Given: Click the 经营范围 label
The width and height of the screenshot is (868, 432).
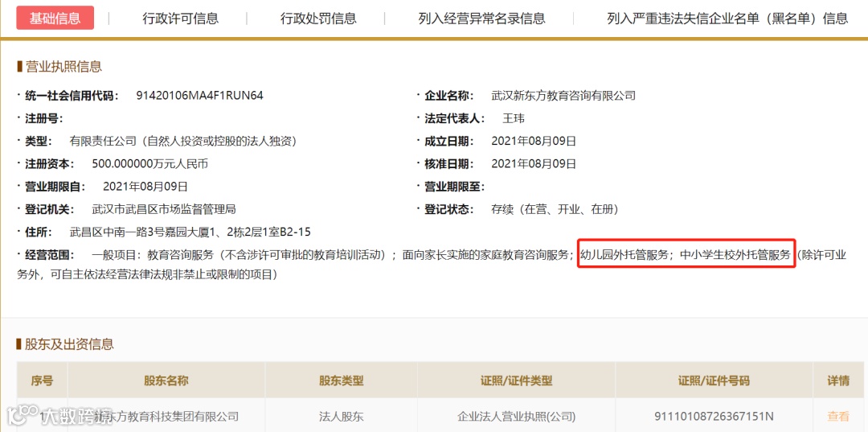Looking at the screenshot, I should coord(49,255).
